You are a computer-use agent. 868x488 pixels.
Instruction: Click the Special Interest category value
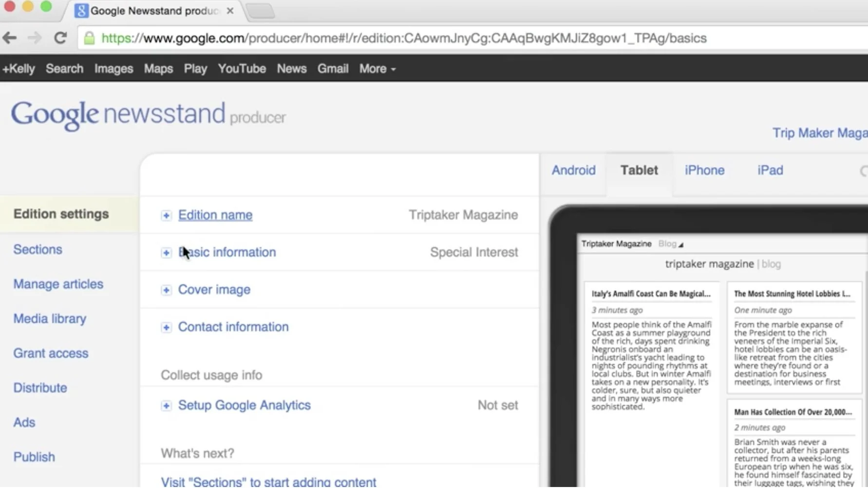coord(474,252)
